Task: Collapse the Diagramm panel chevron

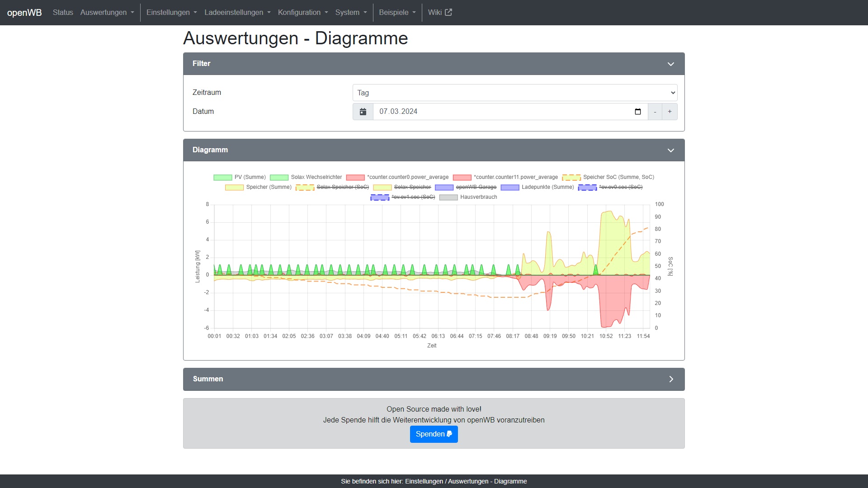Action: [x=671, y=150]
